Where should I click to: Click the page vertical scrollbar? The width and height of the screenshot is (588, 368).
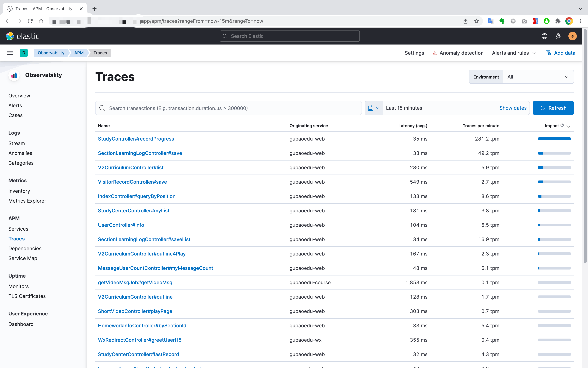(585, 146)
